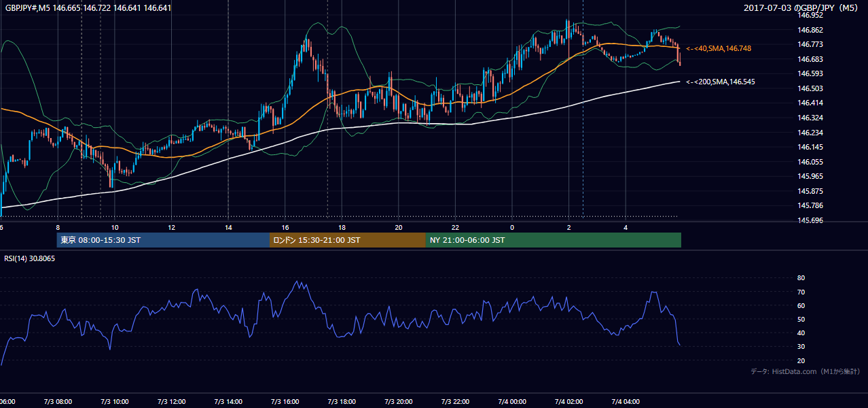Click the 7/3 20:00 time label
868x408 pixels.
coord(399,402)
